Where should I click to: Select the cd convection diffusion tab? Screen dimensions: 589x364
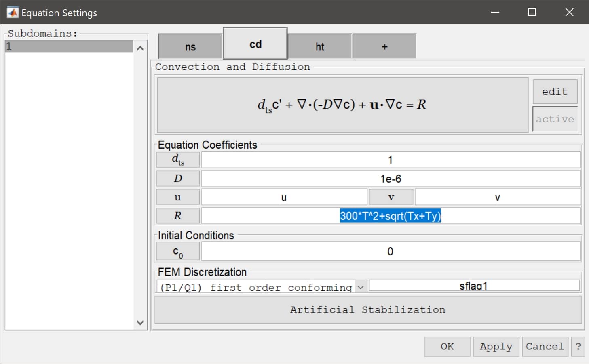255,44
